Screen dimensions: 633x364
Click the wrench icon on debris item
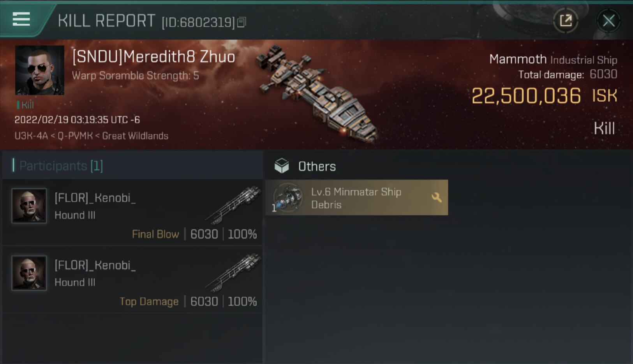(437, 197)
